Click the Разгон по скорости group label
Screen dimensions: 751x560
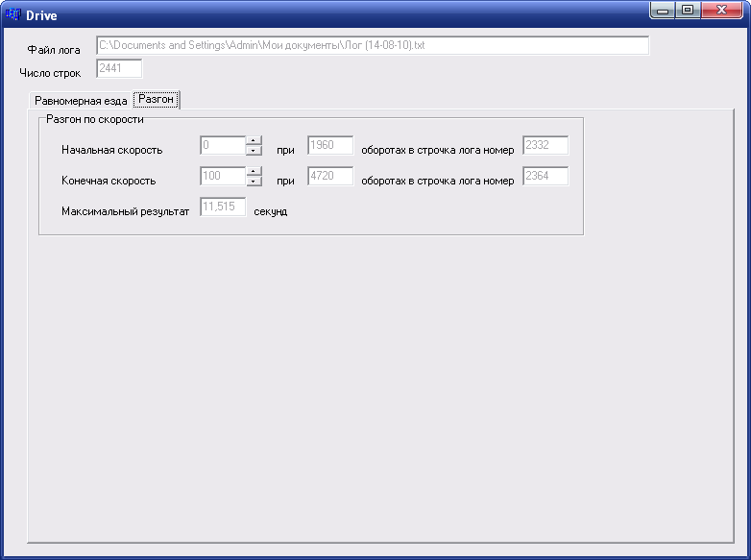(95, 119)
